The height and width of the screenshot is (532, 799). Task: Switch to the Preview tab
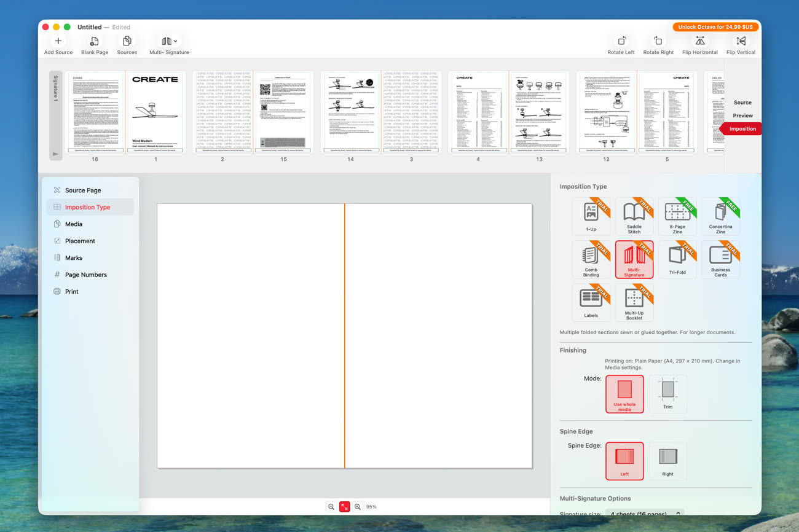[742, 115]
